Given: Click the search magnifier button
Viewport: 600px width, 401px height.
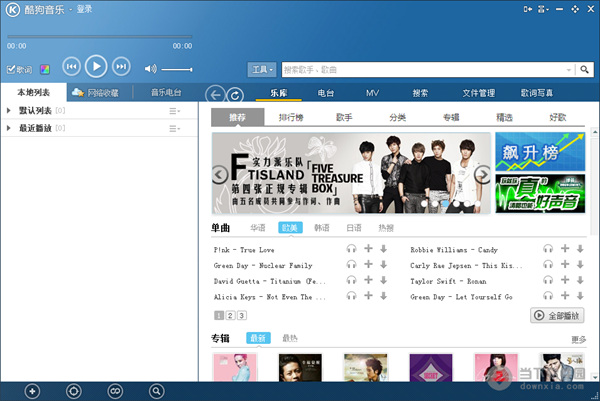Looking at the screenshot, I should coord(584,70).
